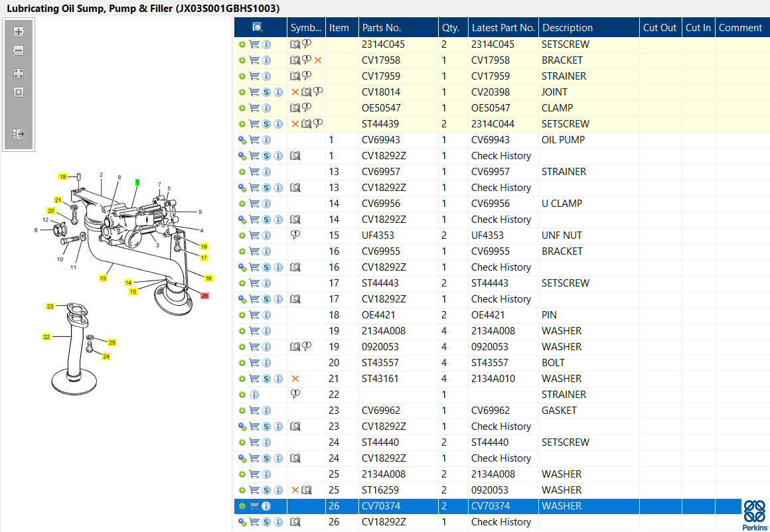
Task: Zoom out of the parts diagram
Action: [x=19, y=50]
